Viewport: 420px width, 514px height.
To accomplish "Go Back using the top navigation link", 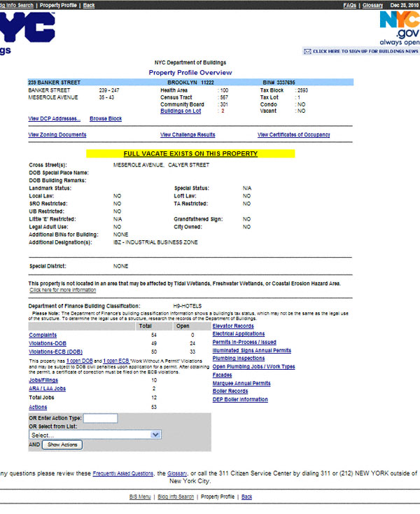I will [89, 5].
